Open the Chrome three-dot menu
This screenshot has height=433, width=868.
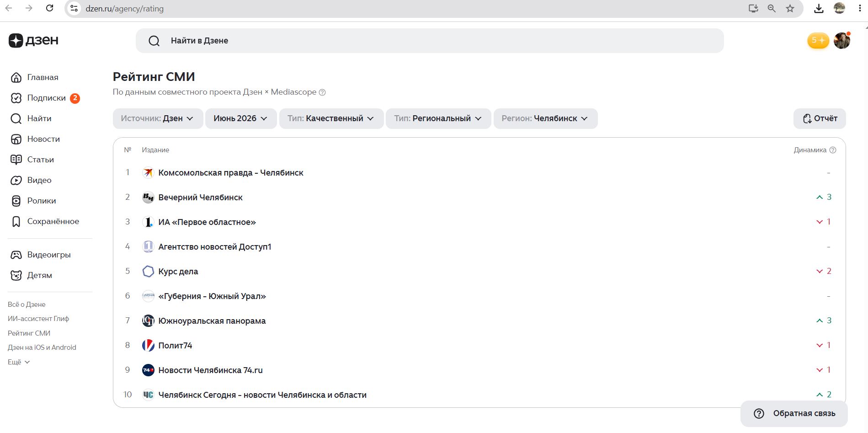(x=860, y=8)
